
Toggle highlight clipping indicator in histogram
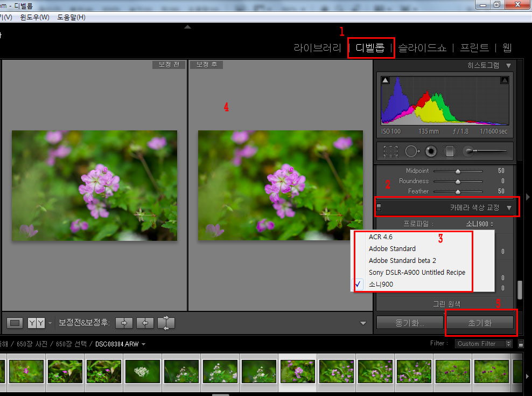(505, 80)
